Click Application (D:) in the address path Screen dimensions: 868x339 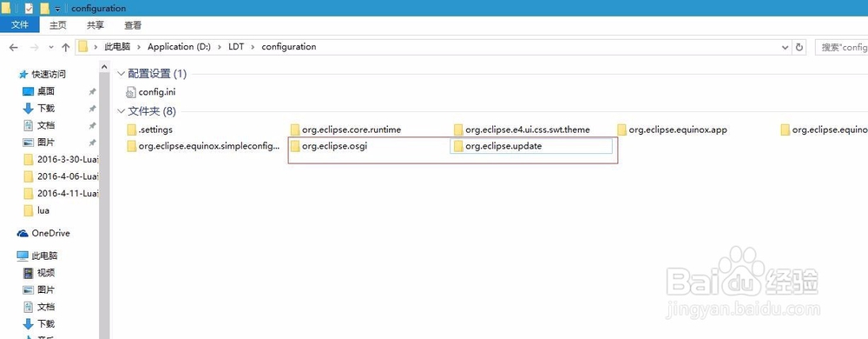click(x=179, y=47)
